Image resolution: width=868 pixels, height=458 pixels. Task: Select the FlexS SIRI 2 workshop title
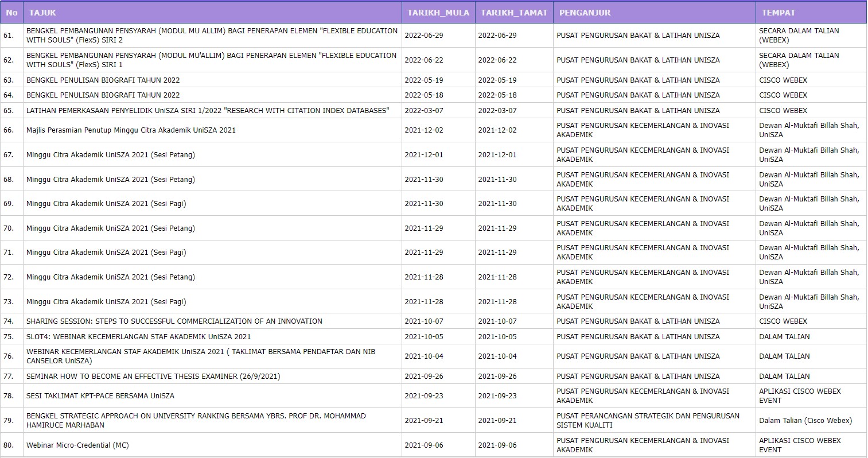(211, 35)
